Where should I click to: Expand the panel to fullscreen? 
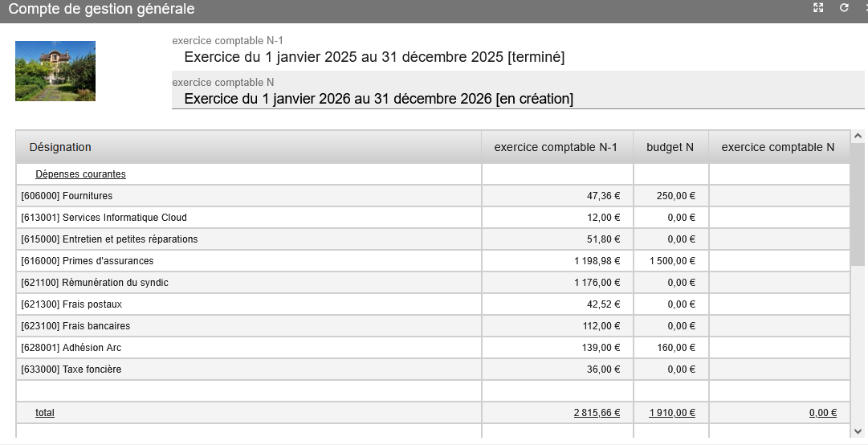click(818, 8)
